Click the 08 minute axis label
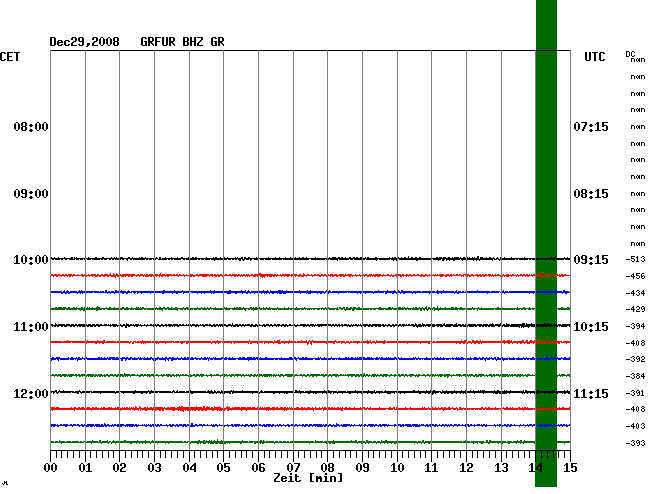Image resolution: width=650 pixels, height=494 pixels. 327,468
